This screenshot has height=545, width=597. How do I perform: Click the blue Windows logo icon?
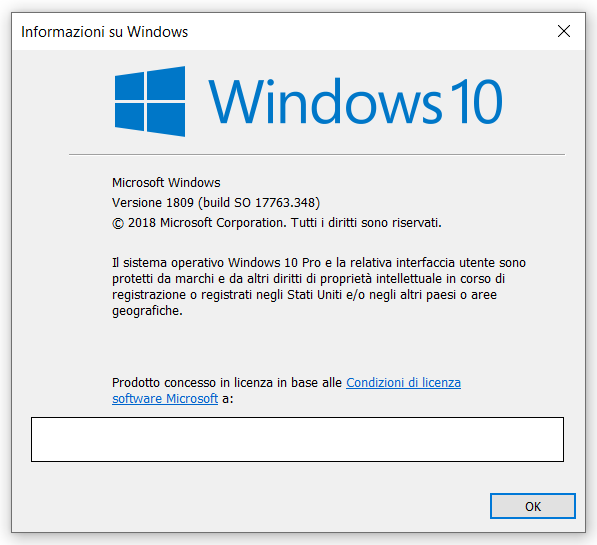150,101
